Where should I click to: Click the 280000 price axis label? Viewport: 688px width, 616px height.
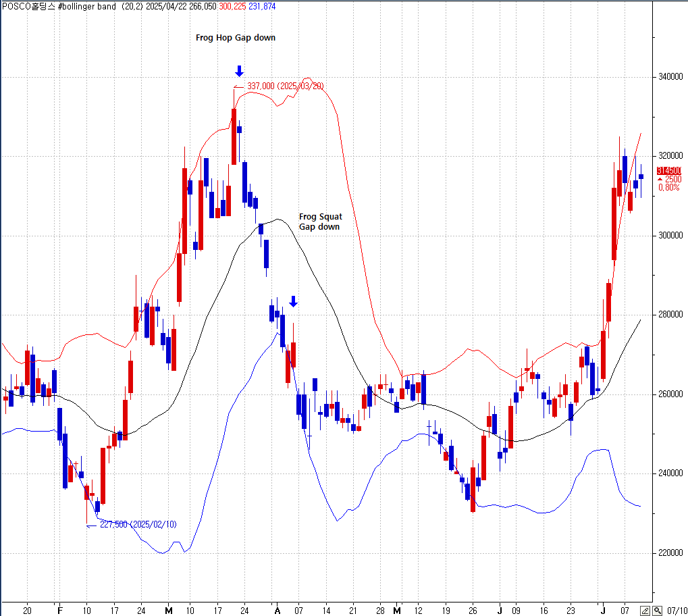[670, 314]
